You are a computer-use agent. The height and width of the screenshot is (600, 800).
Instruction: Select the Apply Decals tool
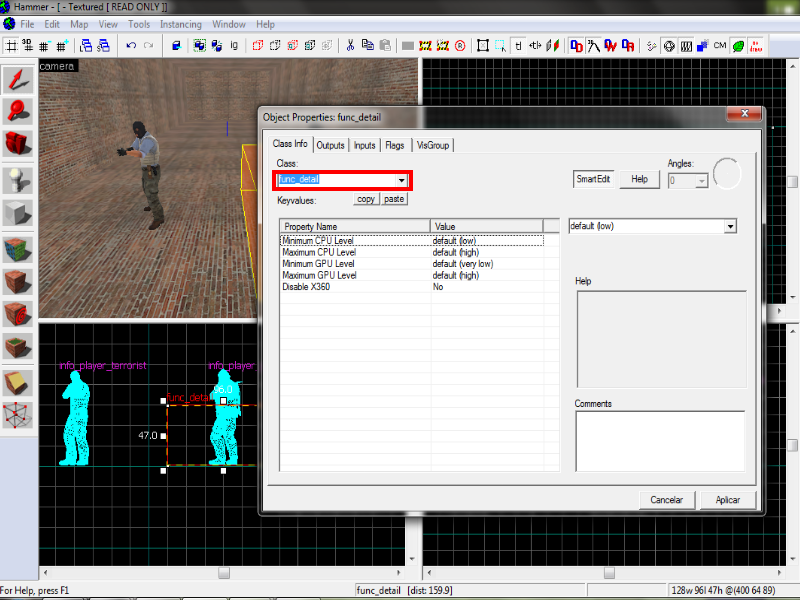[x=18, y=314]
